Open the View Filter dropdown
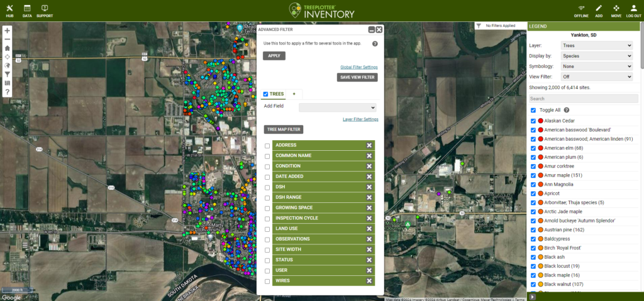Image resolution: width=644 pixels, height=301 pixels. (597, 77)
